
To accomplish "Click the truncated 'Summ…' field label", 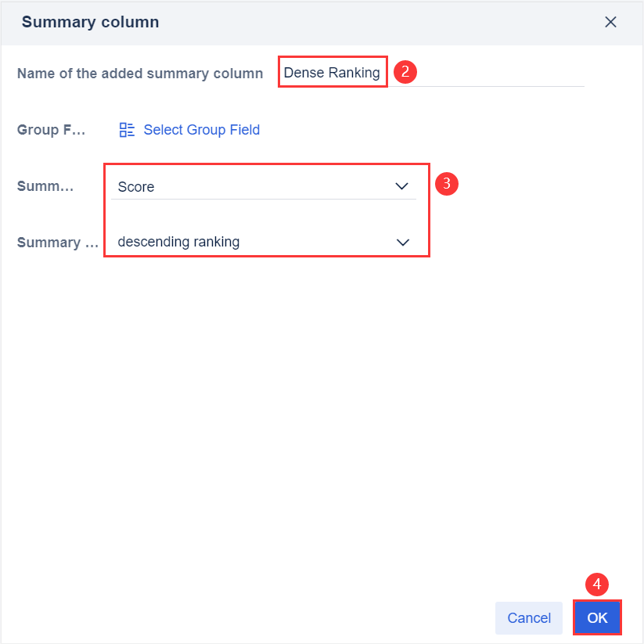I will point(45,187).
